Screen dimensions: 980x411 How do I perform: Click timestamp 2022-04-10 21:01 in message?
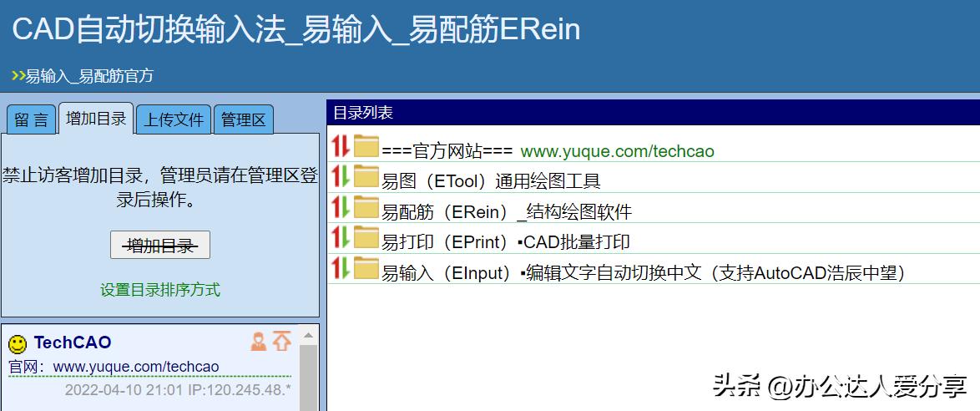(123, 391)
